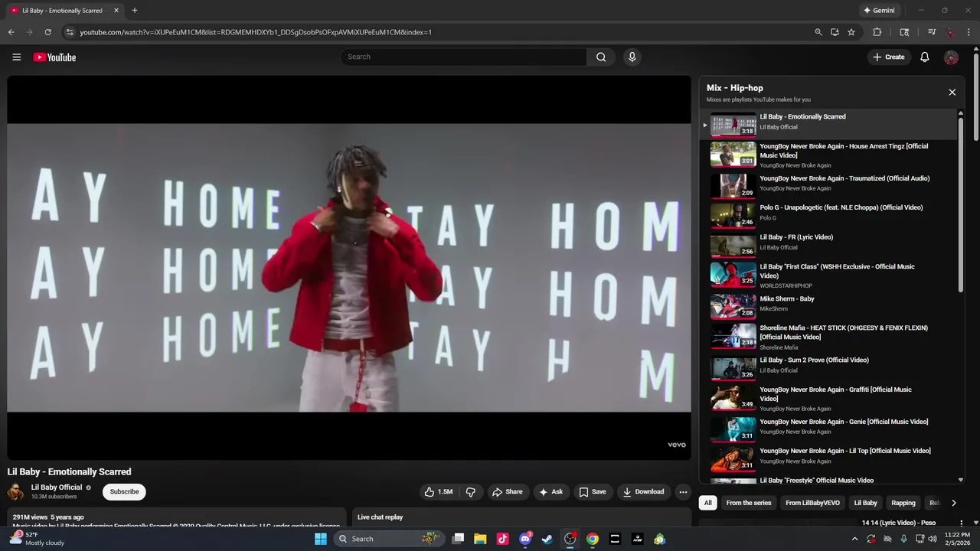This screenshot has height=551, width=980.
Task: Click the Windows taskbar search box
Action: point(388,539)
